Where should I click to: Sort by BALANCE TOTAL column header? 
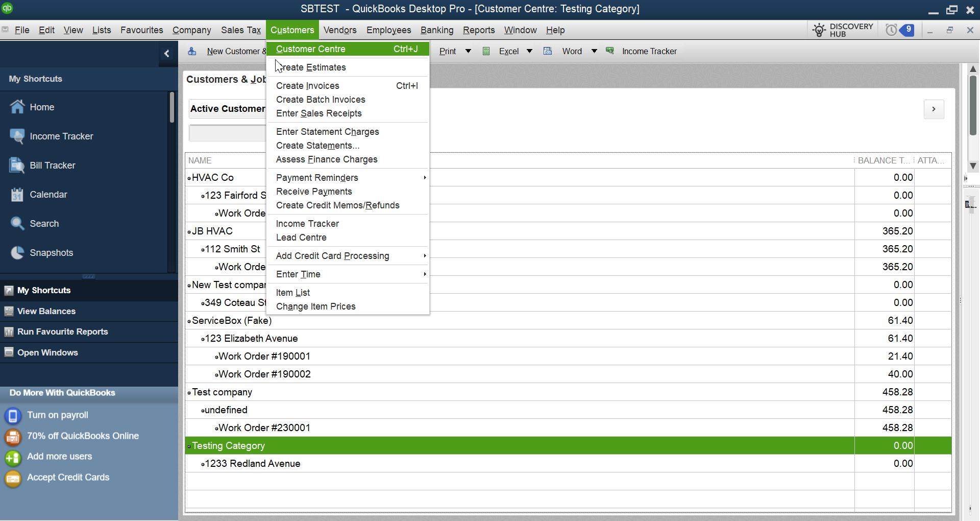click(x=884, y=160)
